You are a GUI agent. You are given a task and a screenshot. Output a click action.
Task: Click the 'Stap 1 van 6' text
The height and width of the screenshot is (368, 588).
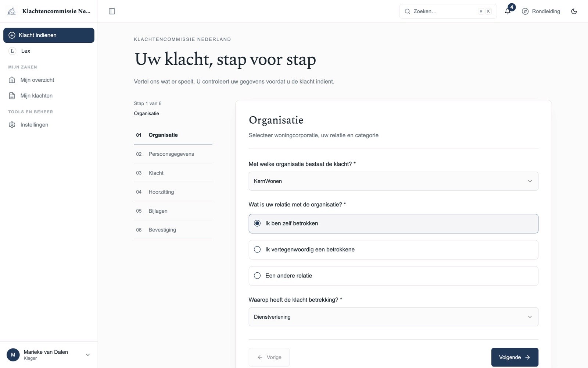point(148,103)
